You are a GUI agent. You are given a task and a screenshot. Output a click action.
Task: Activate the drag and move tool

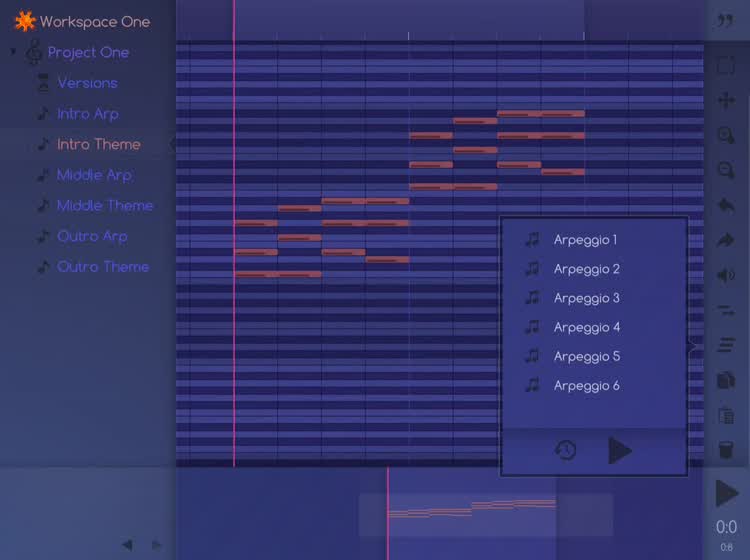[x=726, y=100]
